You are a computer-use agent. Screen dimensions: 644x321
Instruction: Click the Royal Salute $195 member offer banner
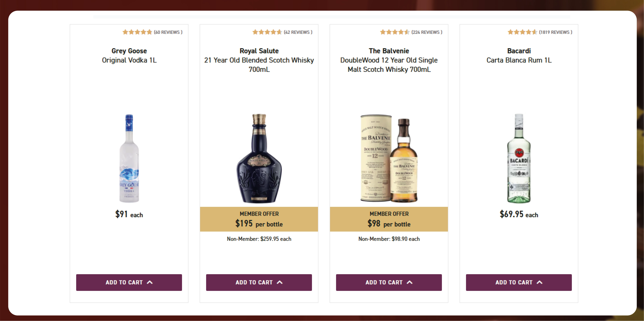259,219
